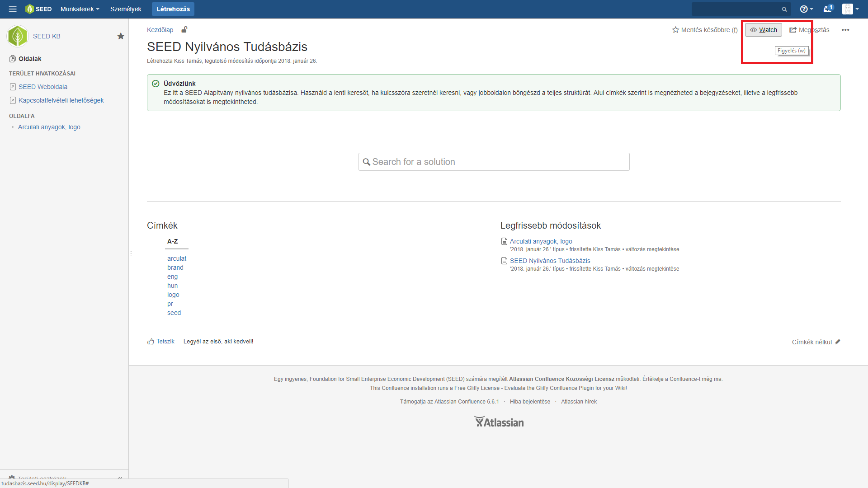Expand the Munkaterek dropdown
The height and width of the screenshot is (488, 868).
click(x=80, y=9)
